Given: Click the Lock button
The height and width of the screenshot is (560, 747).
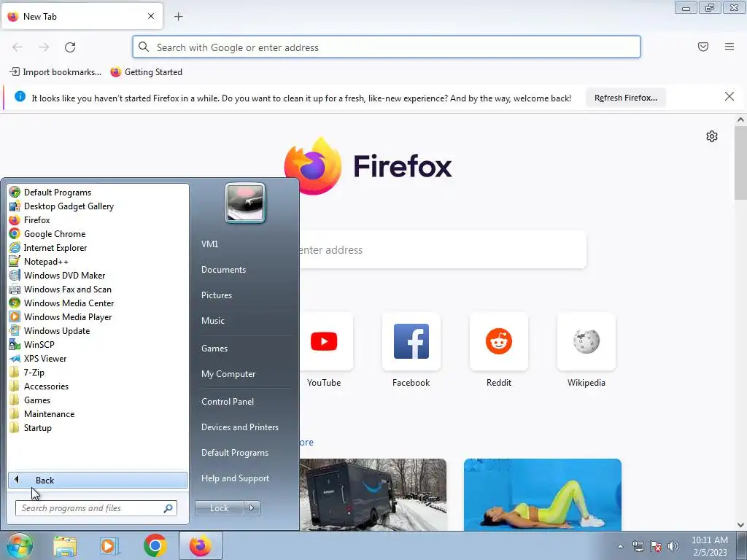Looking at the screenshot, I should coord(219,508).
